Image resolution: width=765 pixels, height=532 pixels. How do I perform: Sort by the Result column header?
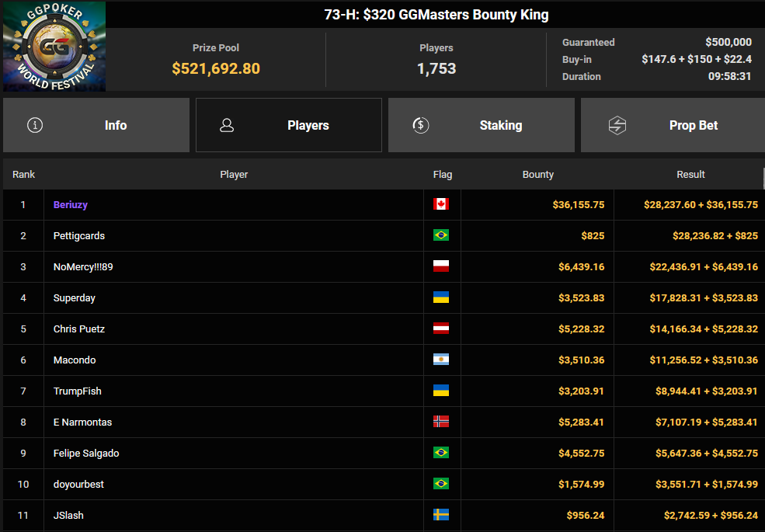point(690,174)
